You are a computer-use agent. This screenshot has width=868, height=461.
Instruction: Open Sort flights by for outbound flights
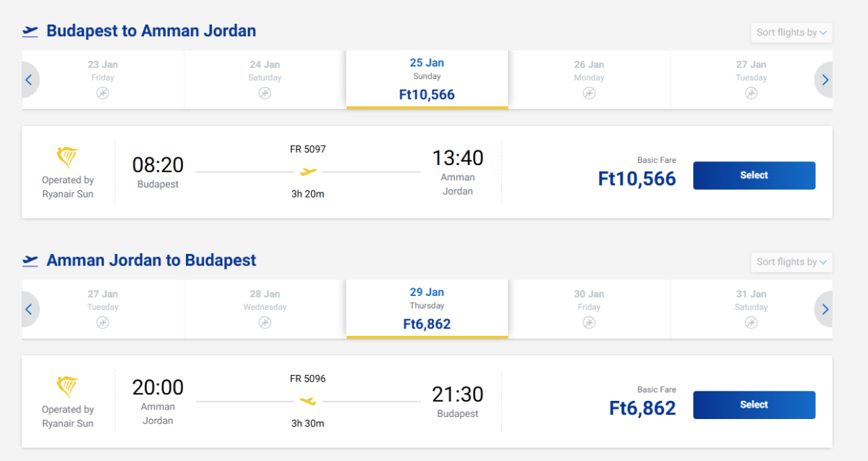coord(791,33)
